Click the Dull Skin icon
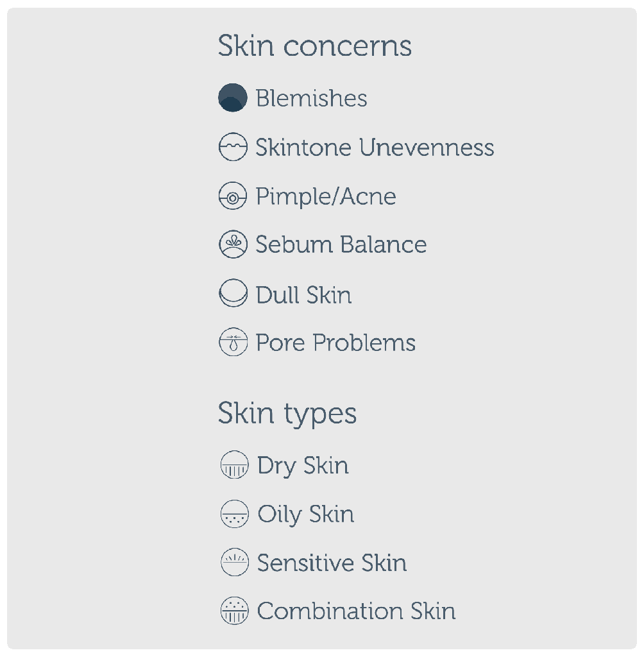The width and height of the screenshot is (644, 657). click(232, 294)
